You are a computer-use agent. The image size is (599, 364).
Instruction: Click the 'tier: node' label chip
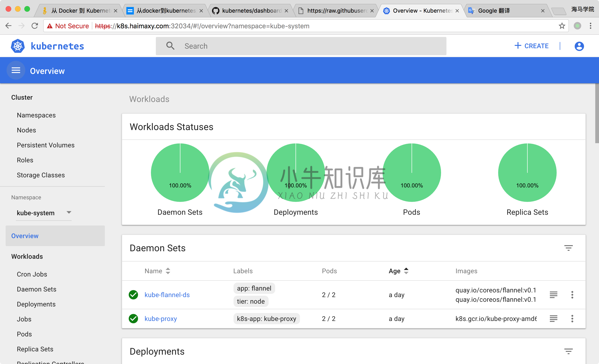pos(251,301)
